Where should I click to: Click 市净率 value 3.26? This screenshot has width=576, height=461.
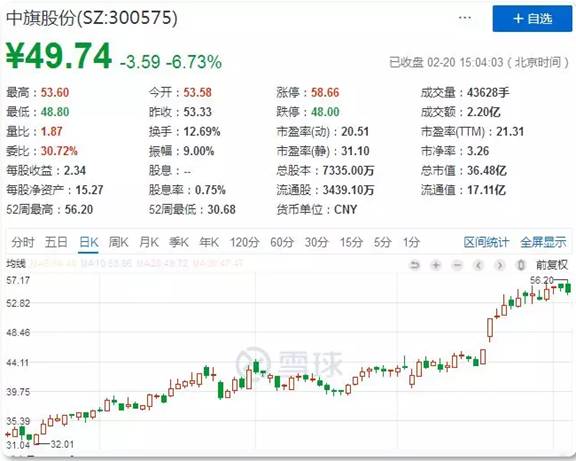tap(478, 151)
